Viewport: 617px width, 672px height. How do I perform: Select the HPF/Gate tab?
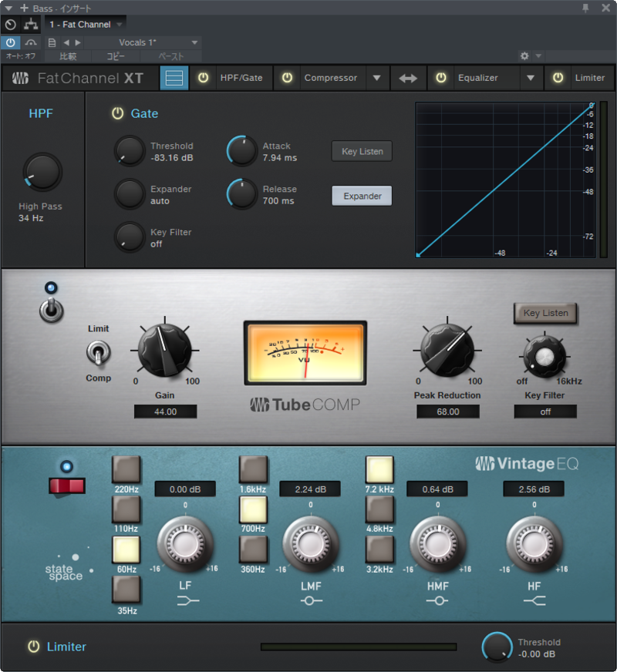pos(241,78)
